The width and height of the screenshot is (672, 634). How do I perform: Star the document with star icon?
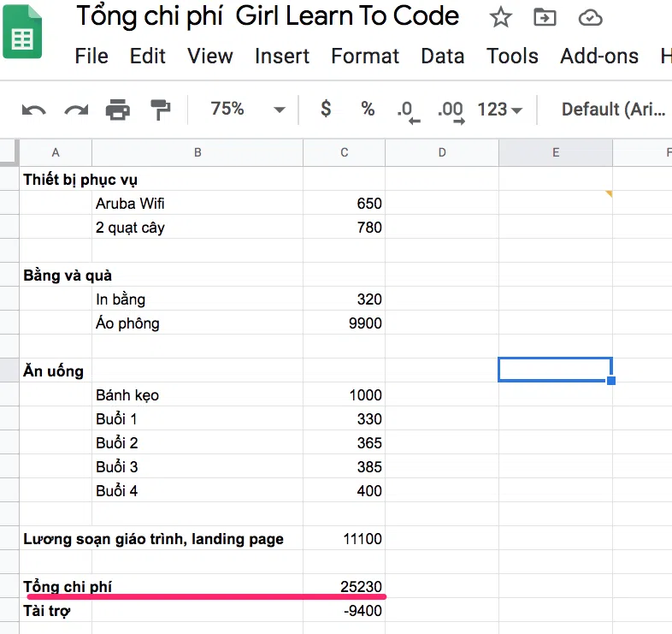click(x=500, y=18)
